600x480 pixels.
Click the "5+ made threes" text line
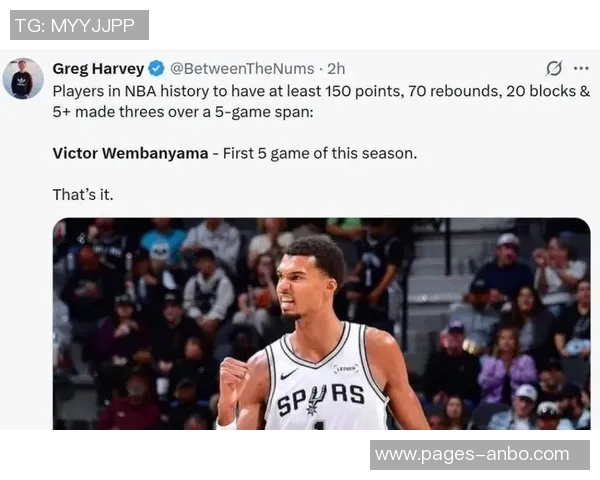pyautogui.click(x=183, y=112)
